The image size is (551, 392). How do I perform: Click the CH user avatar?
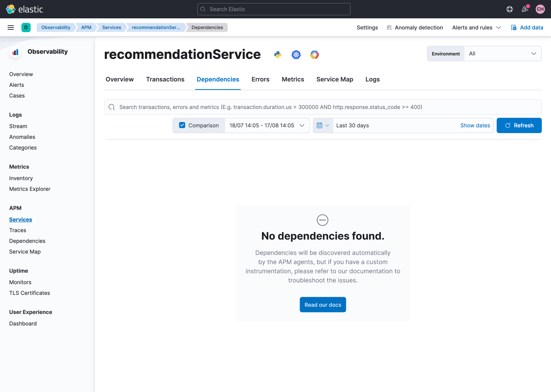(x=540, y=9)
